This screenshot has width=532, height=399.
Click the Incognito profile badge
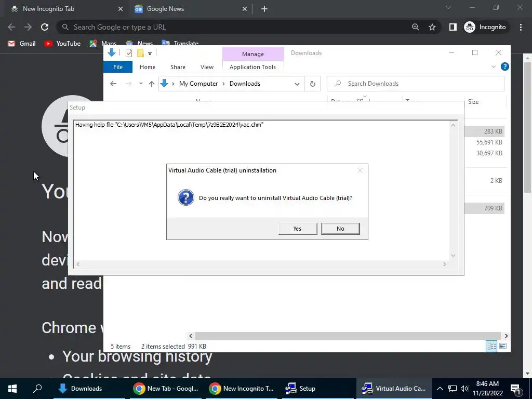point(485,27)
